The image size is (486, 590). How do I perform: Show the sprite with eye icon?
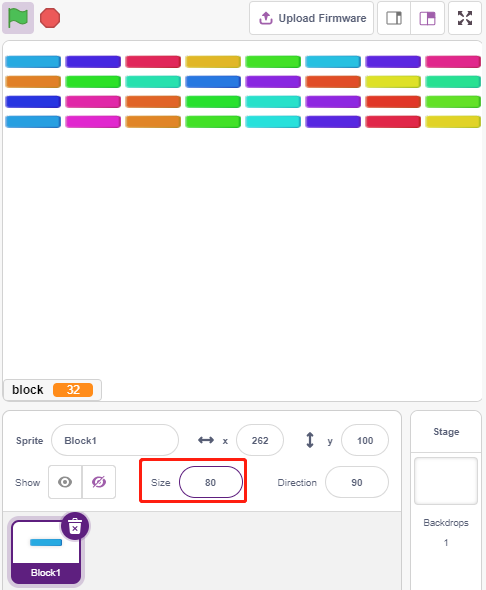coord(65,482)
